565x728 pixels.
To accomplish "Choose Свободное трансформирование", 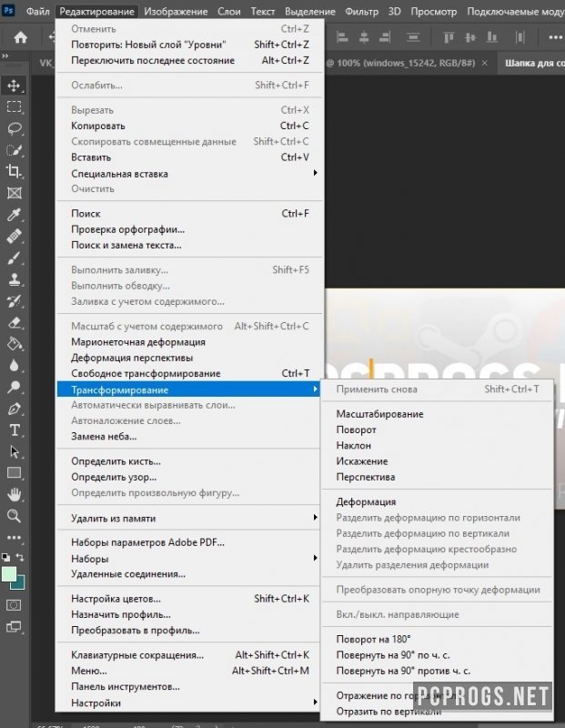I will pos(189,373).
